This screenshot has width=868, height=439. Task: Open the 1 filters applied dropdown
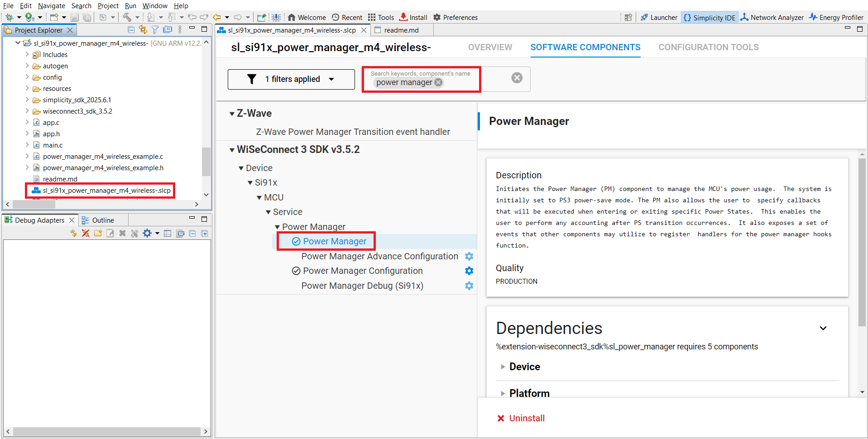coord(291,79)
